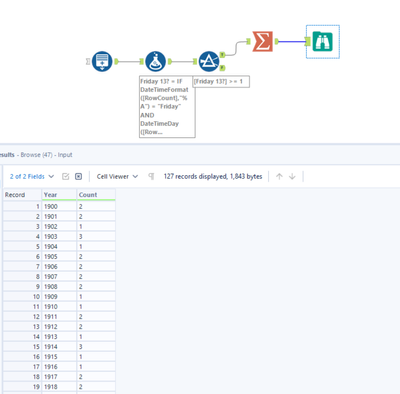Select the Generate Rows tool on canvas

tap(102, 61)
